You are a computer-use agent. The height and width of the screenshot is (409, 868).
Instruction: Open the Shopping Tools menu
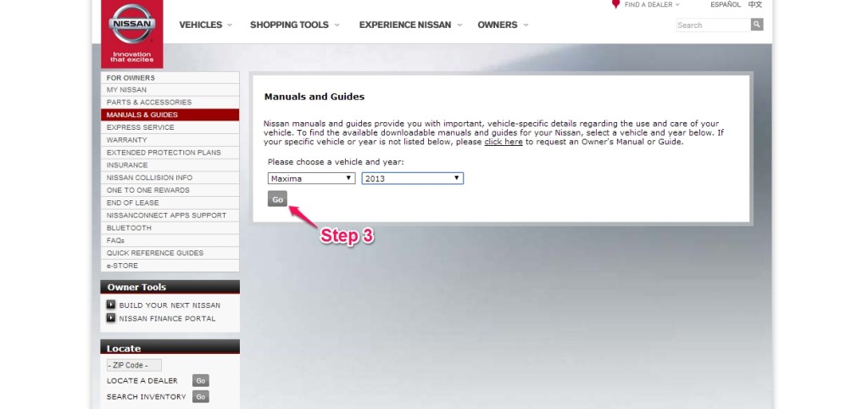coord(294,25)
